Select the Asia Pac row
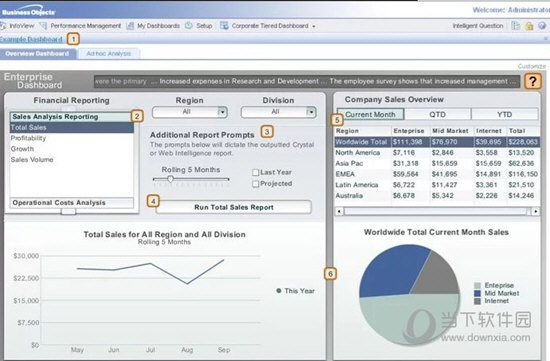The height and width of the screenshot is (361, 550). pos(437,163)
